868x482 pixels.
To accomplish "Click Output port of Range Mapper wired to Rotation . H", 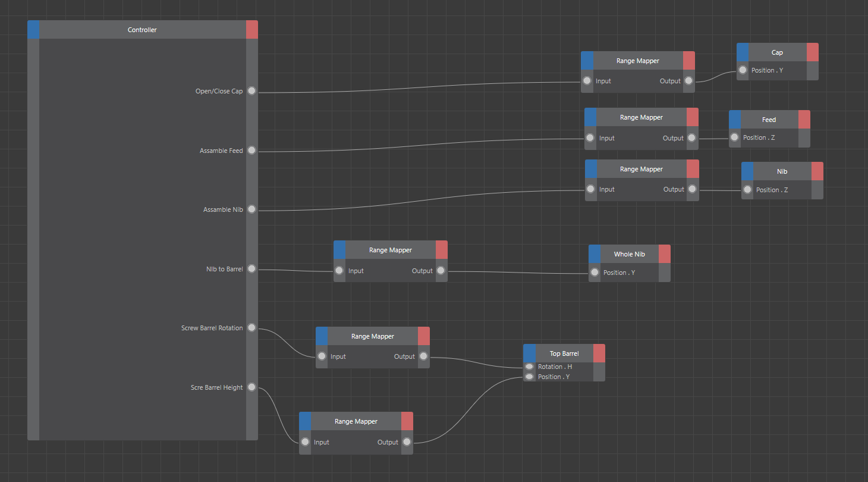I will tap(423, 356).
